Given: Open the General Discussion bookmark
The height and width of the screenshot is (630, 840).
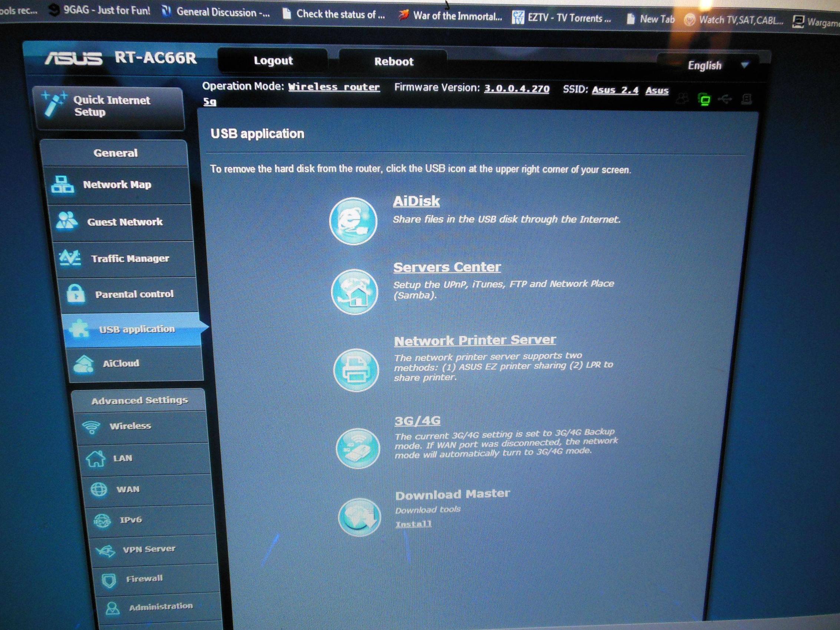Looking at the screenshot, I should (x=216, y=13).
